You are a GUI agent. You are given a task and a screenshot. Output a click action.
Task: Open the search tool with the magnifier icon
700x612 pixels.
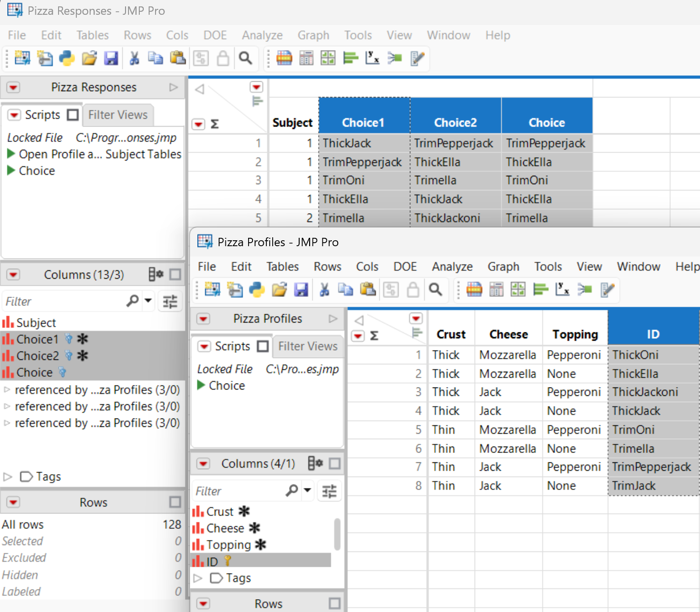pos(246,58)
